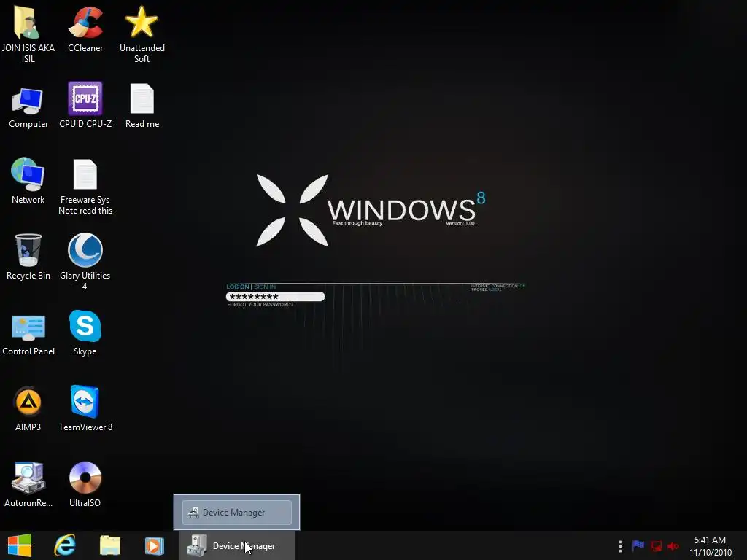Launch the AutorunRe... desktop shortcut

click(28, 484)
